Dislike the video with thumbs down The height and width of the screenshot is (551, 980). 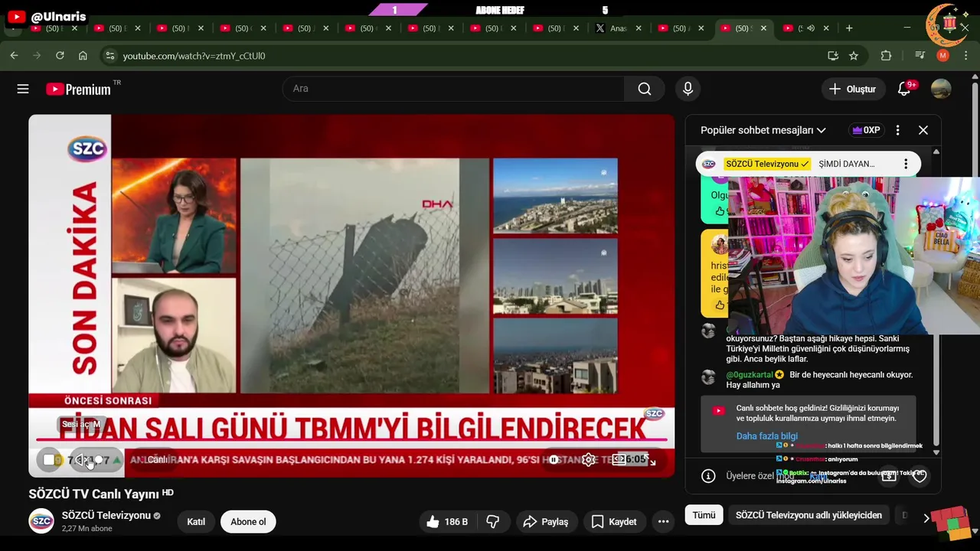tap(493, 522)
